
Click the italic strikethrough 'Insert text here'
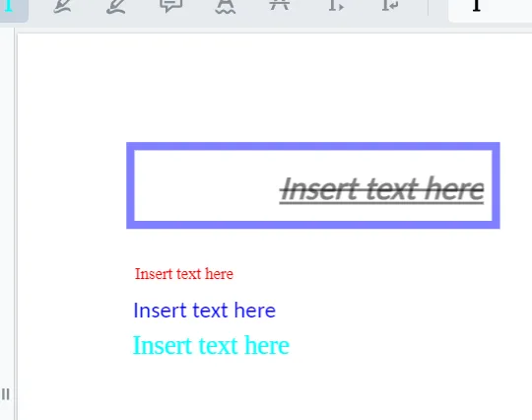381,188
